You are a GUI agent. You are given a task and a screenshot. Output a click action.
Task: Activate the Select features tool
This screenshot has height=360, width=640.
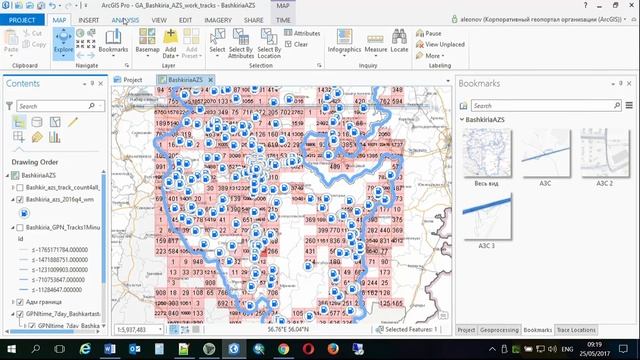tap(217, 42)
